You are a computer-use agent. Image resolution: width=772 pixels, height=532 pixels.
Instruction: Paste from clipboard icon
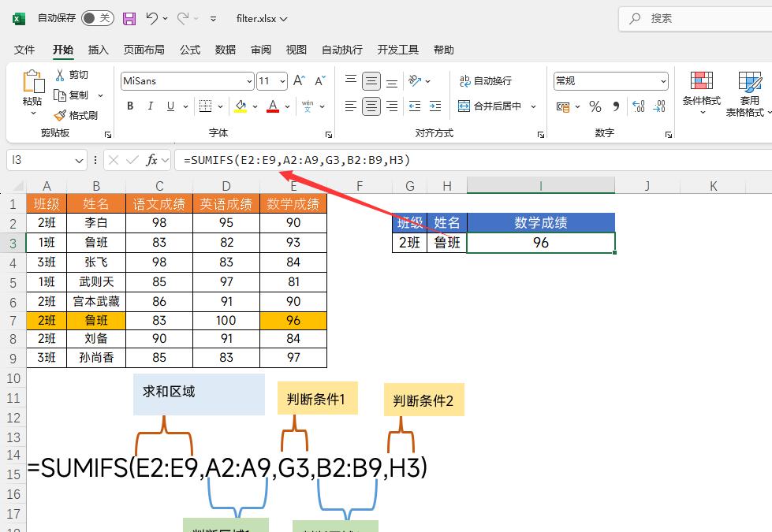[x=32, y=81]
